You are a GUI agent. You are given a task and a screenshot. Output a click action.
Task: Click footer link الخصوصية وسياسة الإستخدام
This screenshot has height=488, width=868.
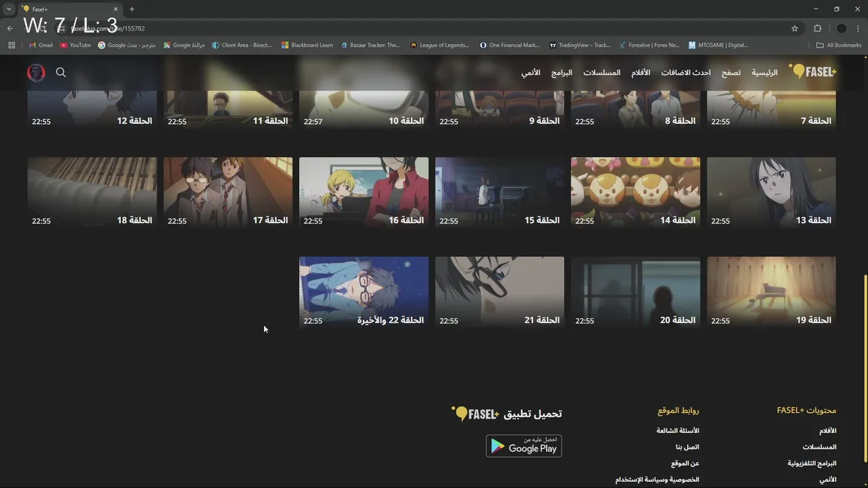[657, 480]
